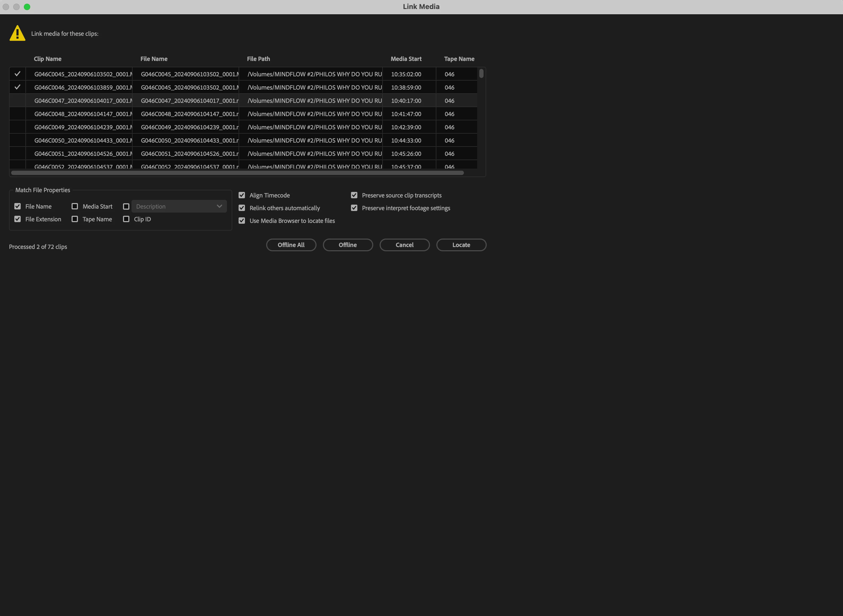The image size is (843, 616).
Task: Toggle the Align Timecode option
Action: pos(242,195)
